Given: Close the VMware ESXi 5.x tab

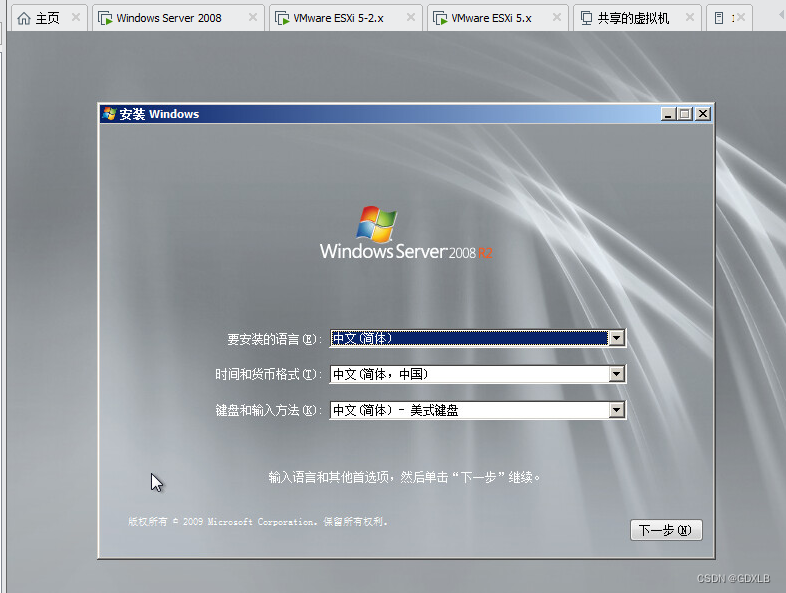Looking at the screenshot, I should point(556,18).
